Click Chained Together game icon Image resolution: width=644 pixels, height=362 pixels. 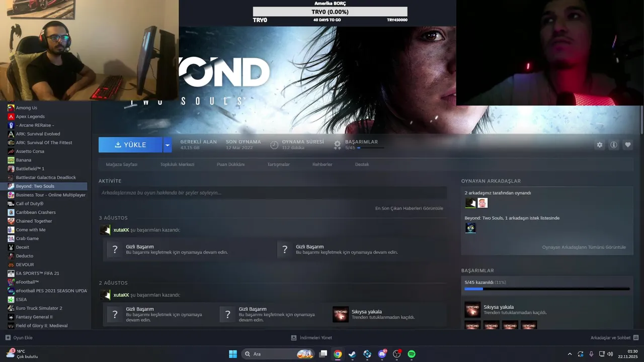coord(11,221)
